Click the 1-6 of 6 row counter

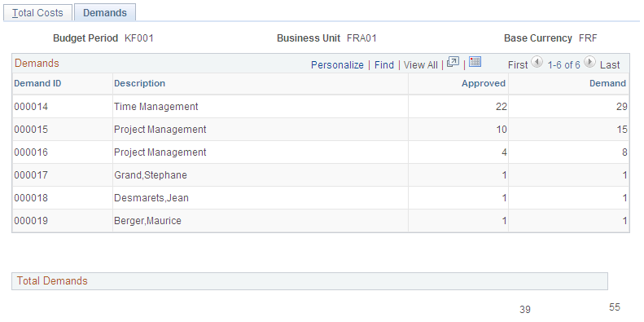(x=563, y=65)
